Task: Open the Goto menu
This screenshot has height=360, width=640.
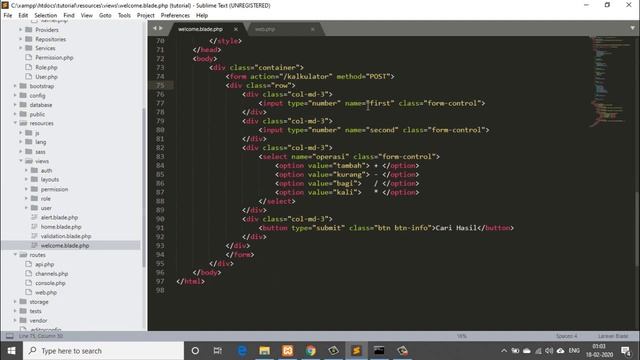Action: 105,15
